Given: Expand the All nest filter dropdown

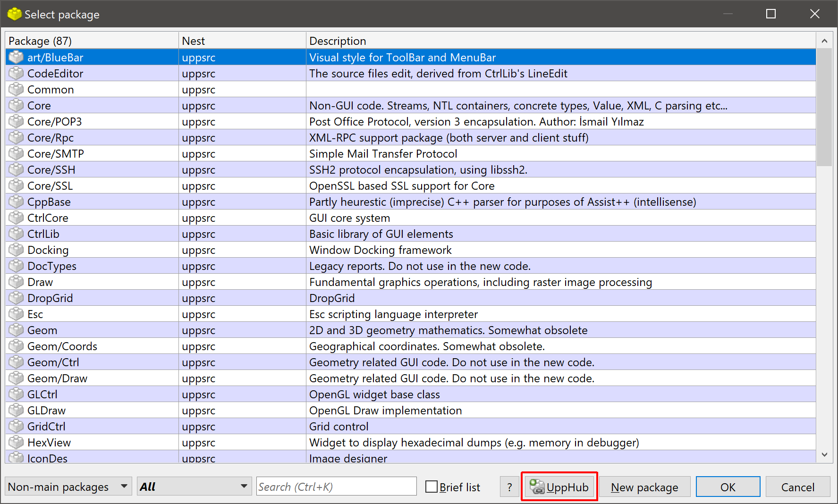Looking at the screenshot, I should point(194,487).
